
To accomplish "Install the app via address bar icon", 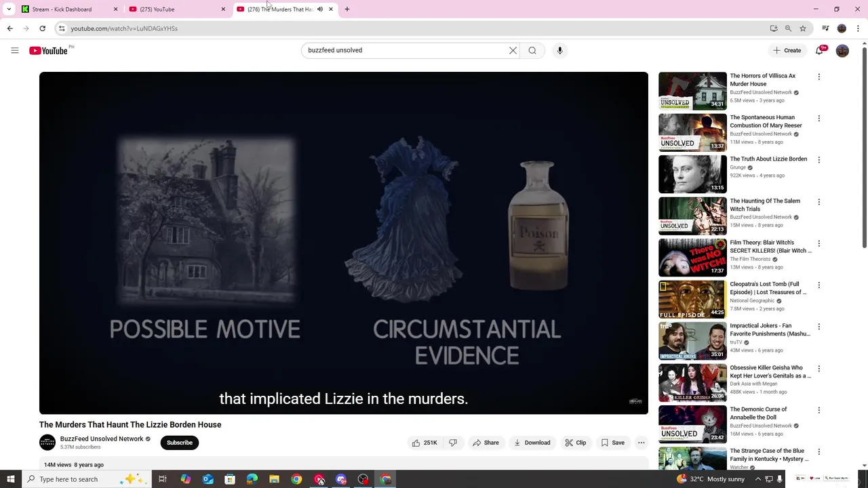I will click(x=773, y=28).
